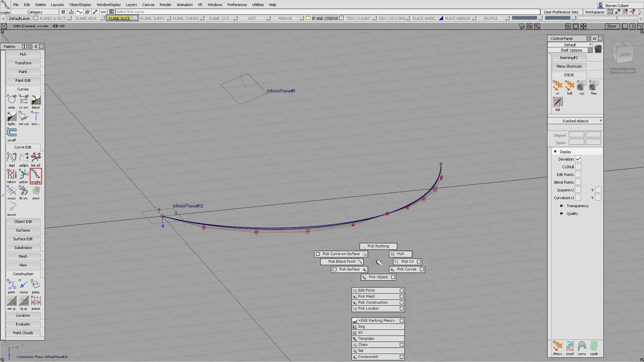644x362 pixels.
Task: Select the crvoff curve offset tool
Action: [x=12, y=133]
